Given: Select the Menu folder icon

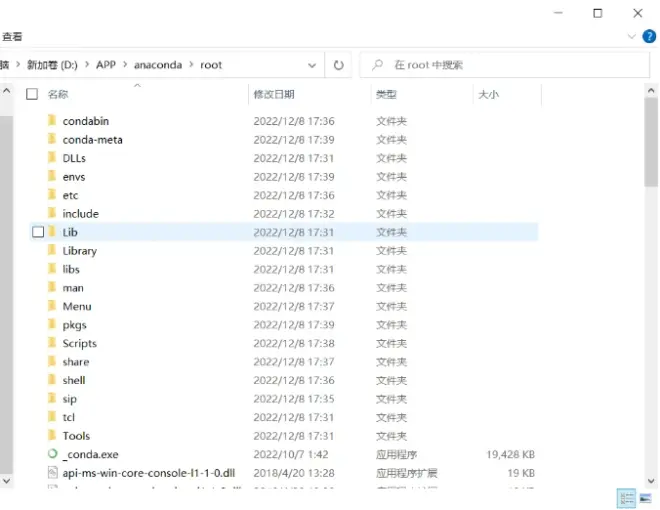Looking at the screenshot, I should (x=52, y=306).
